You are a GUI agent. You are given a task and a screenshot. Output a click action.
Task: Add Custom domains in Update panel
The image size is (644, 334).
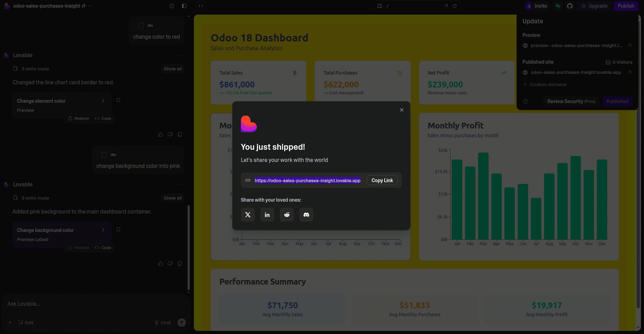pyautogui.click(x=545, y=85)
